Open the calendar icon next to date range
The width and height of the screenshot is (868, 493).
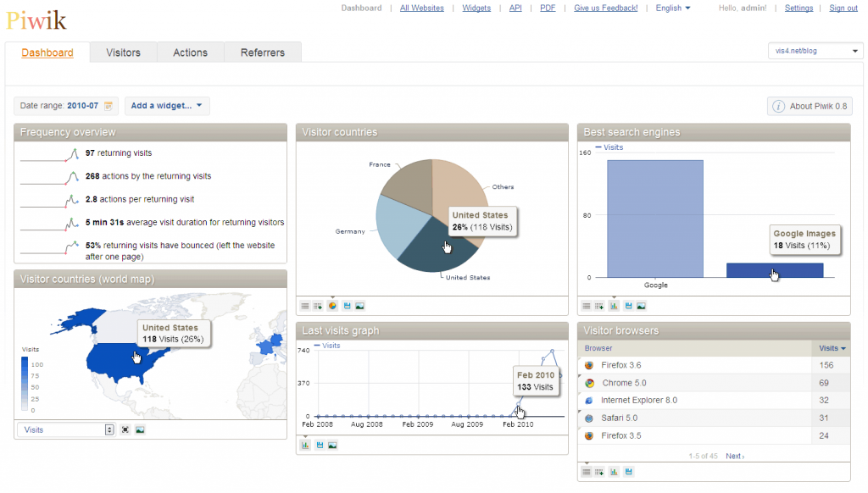[108, 106]
